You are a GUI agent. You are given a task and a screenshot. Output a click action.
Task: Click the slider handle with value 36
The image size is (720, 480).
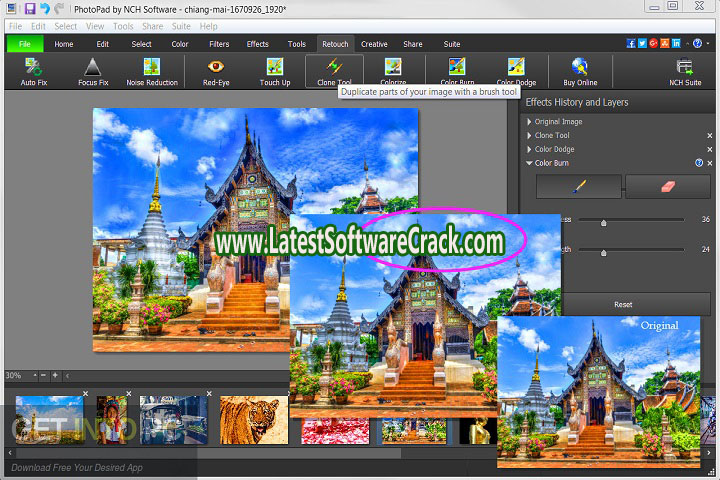tap(604, 223)
